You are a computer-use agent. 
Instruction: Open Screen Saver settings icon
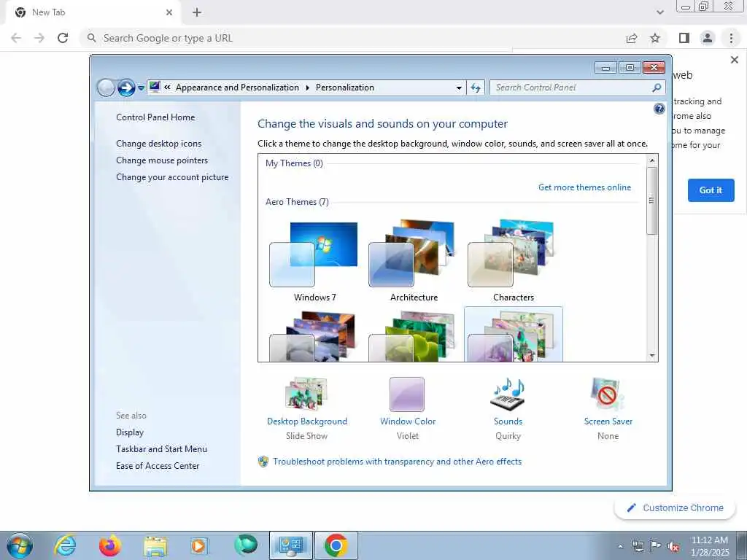607,394
